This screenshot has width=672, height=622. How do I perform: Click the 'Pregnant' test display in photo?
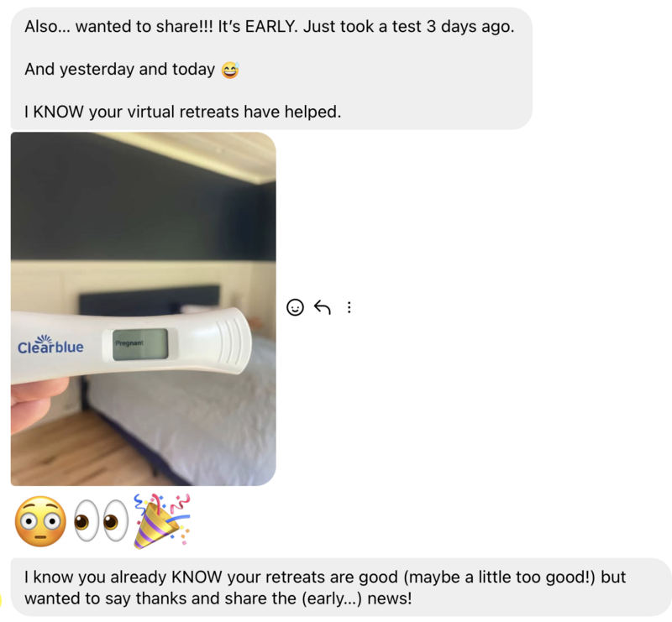pos(139,344)
